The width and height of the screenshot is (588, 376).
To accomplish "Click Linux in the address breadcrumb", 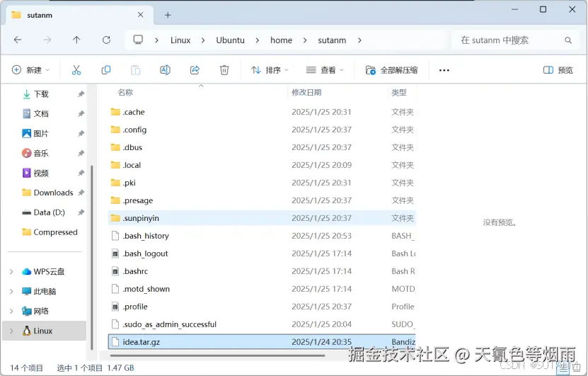I will tap(180, 40).
